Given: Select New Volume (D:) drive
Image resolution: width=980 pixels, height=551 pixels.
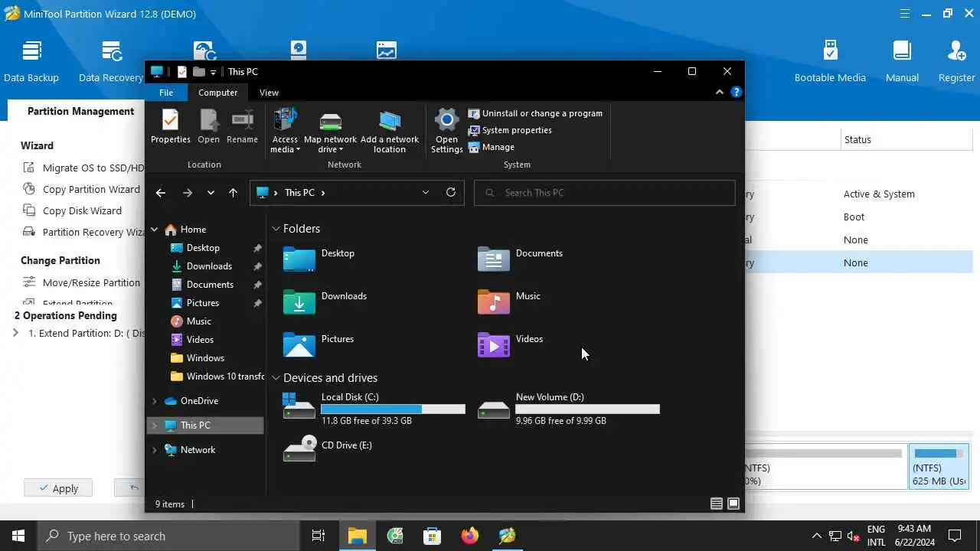Looking at the screenshot, I should click(568, 409).
